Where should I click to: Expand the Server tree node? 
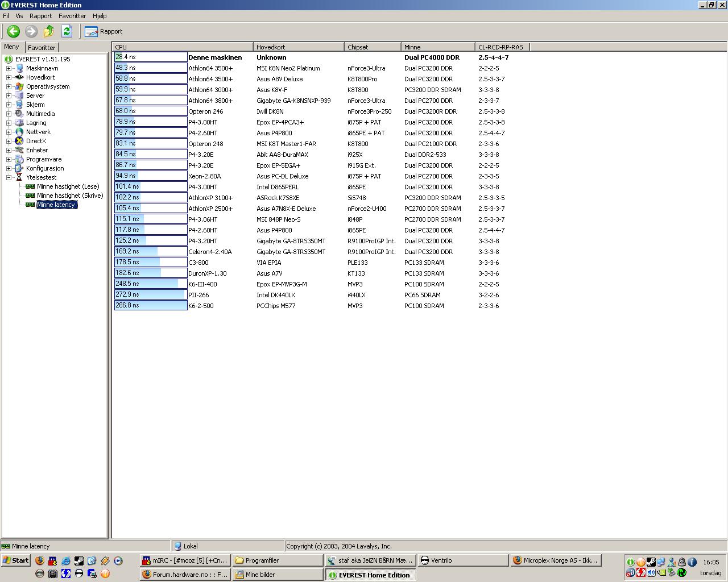click(x=9, y=95)
